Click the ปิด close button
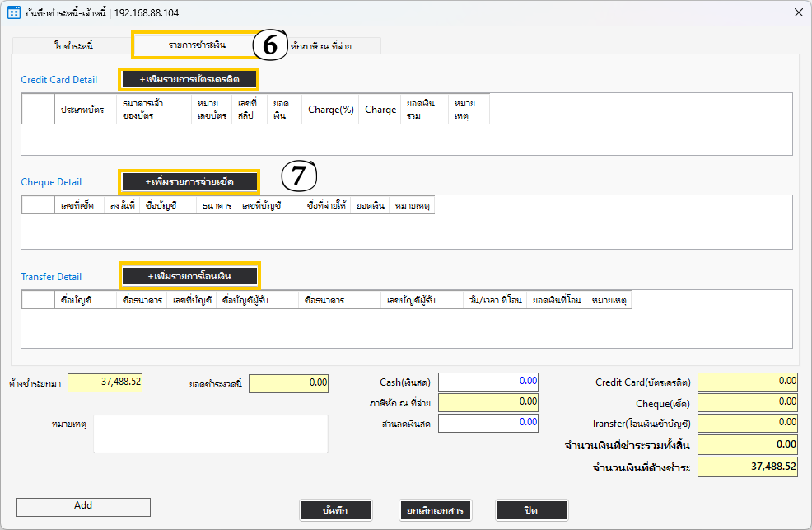The image size is (812, 530). coord(531,510)
